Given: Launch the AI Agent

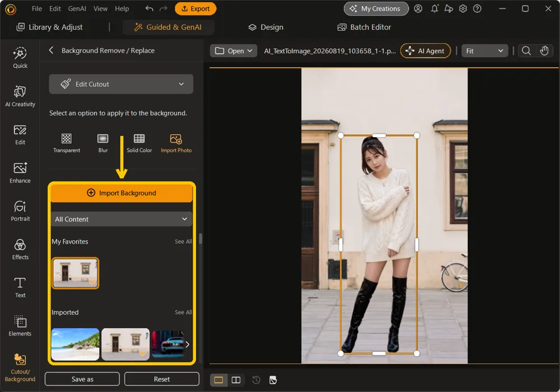Looking at the screenshot, I should (x=426, y=51).
